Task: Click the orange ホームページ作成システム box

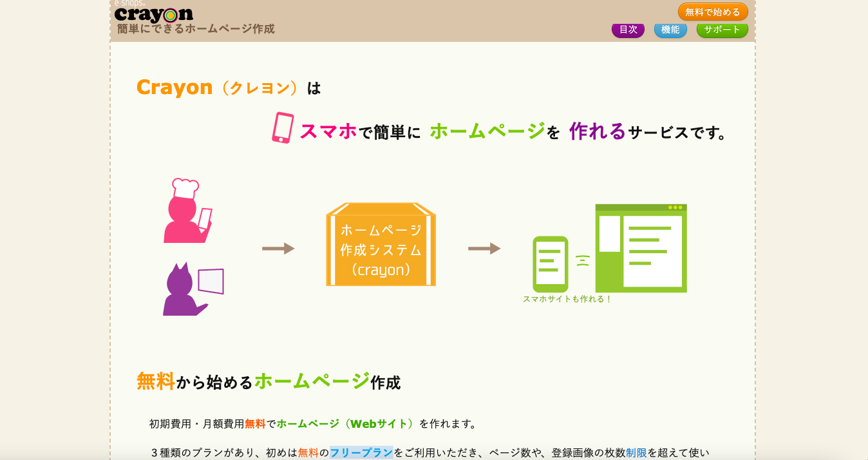Action: point(381,244)
